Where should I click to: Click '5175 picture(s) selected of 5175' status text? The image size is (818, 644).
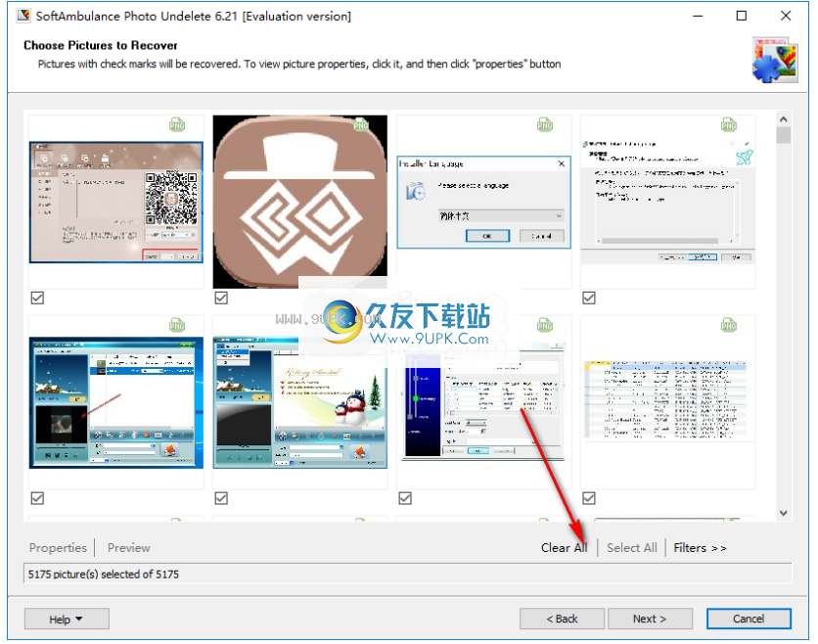(104, 575)
